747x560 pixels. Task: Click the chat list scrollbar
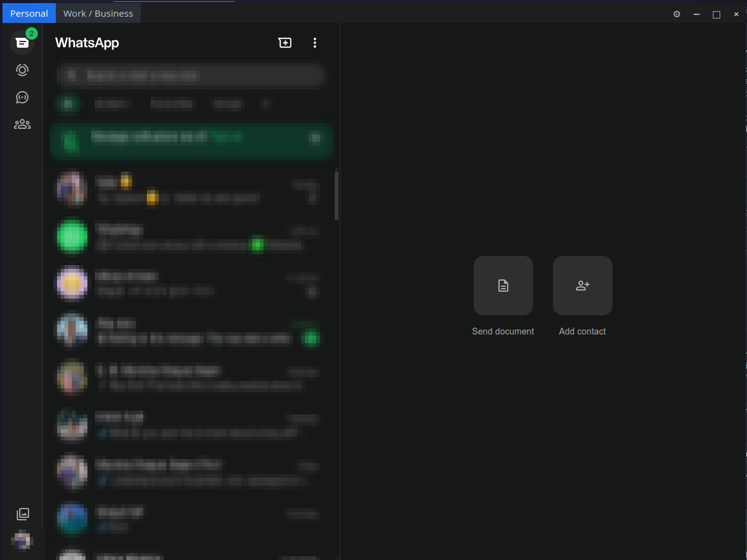pyautogui.click(x=337, y=195)
